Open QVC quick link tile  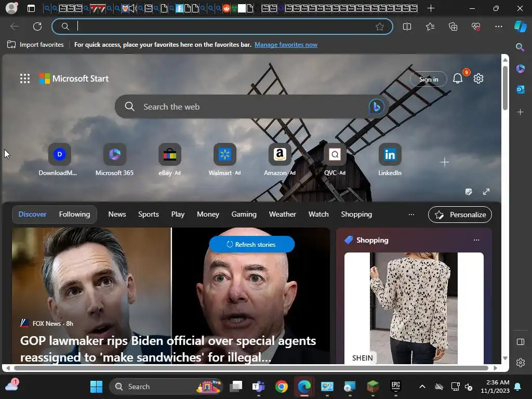point(335,159)
